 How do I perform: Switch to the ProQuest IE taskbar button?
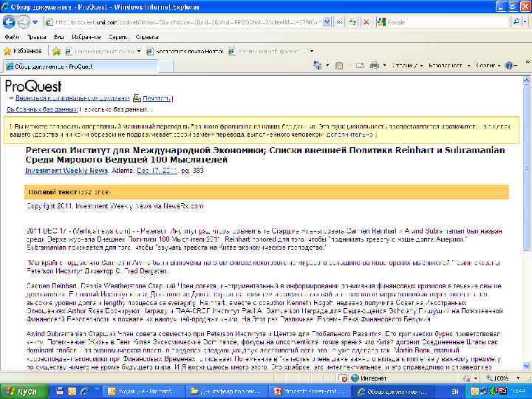pos(395,391)
